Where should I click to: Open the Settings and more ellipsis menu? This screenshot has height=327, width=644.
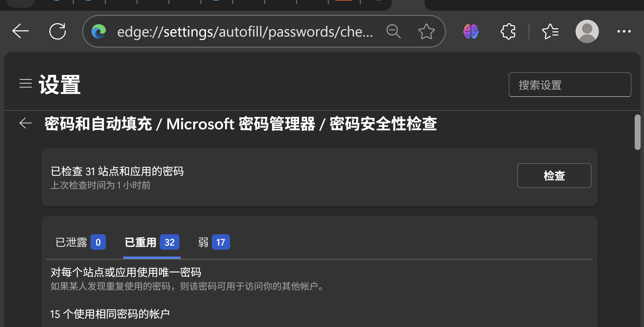point(624,32)
